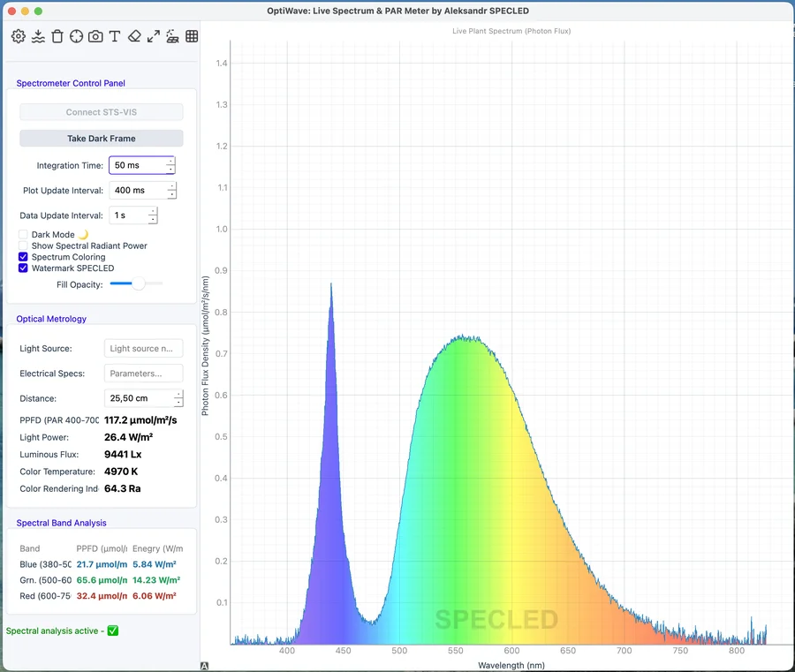The width and height of the screenshot is (795, 672).
Task: Take a snapshot with camera icon
Action: 95,36
